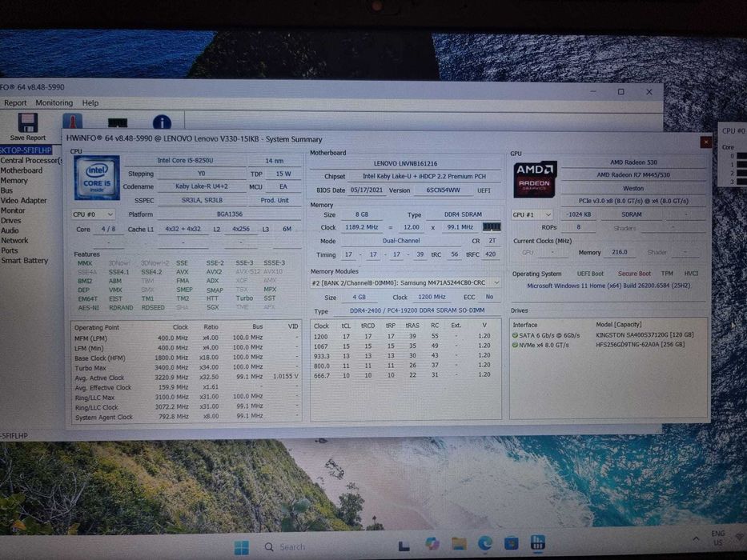
Task: Click the SR3LA, SR3LB SSPEC value
Action: pyautogui.click(x=202, y=200)
